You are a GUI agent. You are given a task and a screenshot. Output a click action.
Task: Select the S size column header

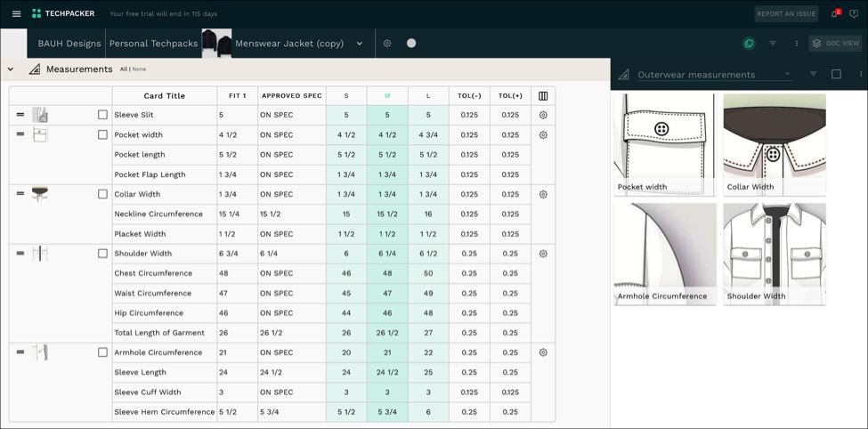(x=346, y=96)
